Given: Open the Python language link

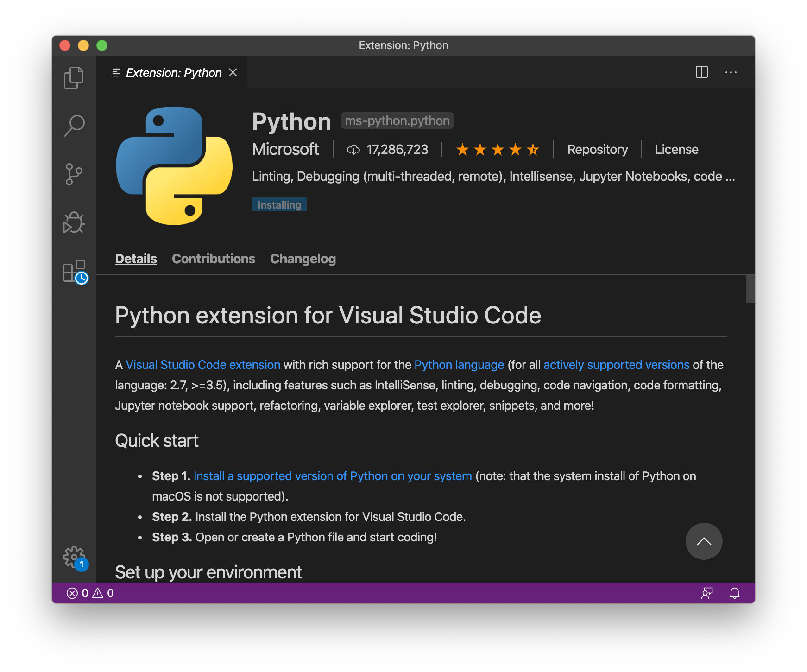Looking at the screenshot, I should click(459, 365).
